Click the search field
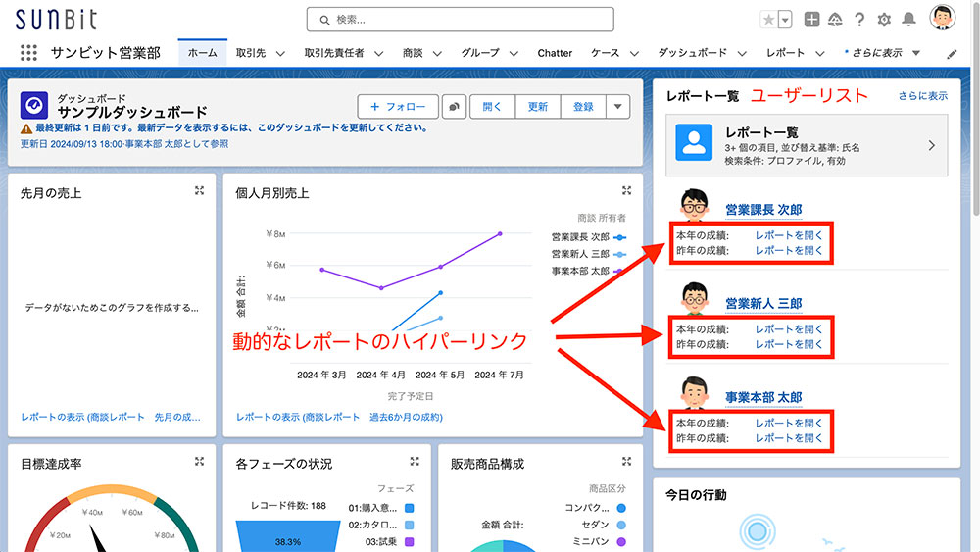The image size is (980, 552). [460, 20]
